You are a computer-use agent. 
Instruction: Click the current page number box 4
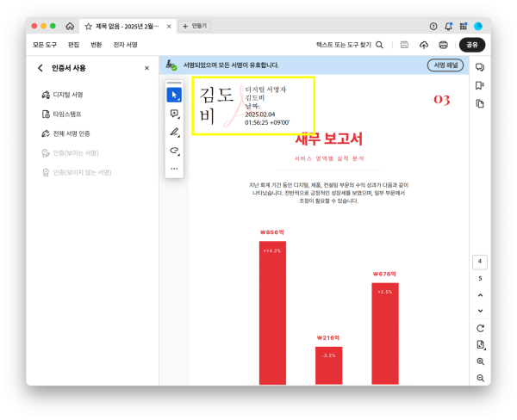(480, 262)
